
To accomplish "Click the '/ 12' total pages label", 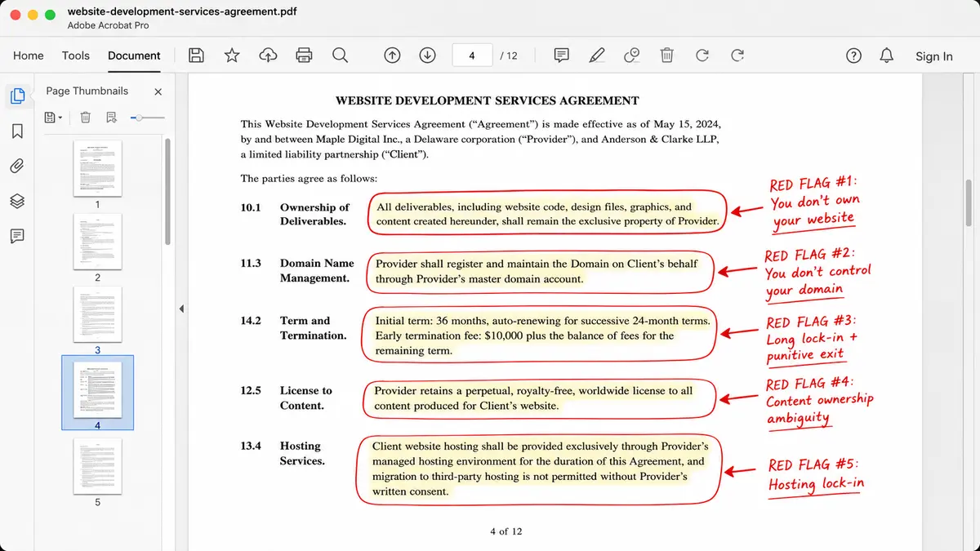I will (509, 56).
